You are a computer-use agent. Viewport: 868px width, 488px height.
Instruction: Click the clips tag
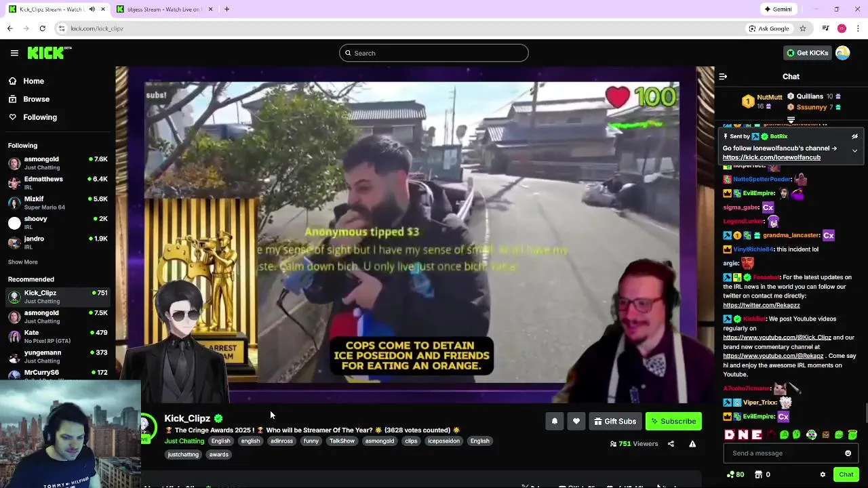[411, 441]
